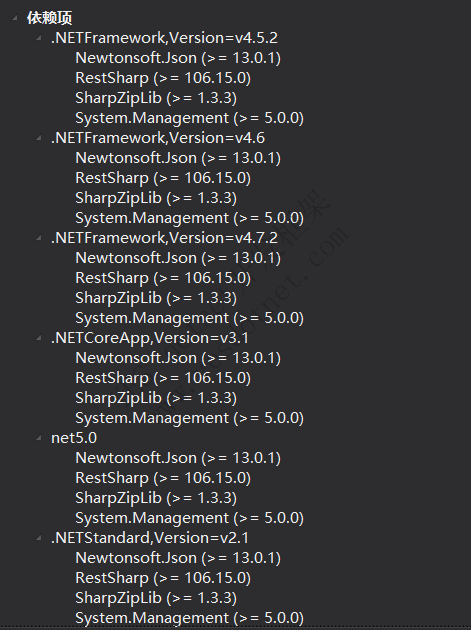Collapse the 依赖项 root node

[x=15, y=17]
